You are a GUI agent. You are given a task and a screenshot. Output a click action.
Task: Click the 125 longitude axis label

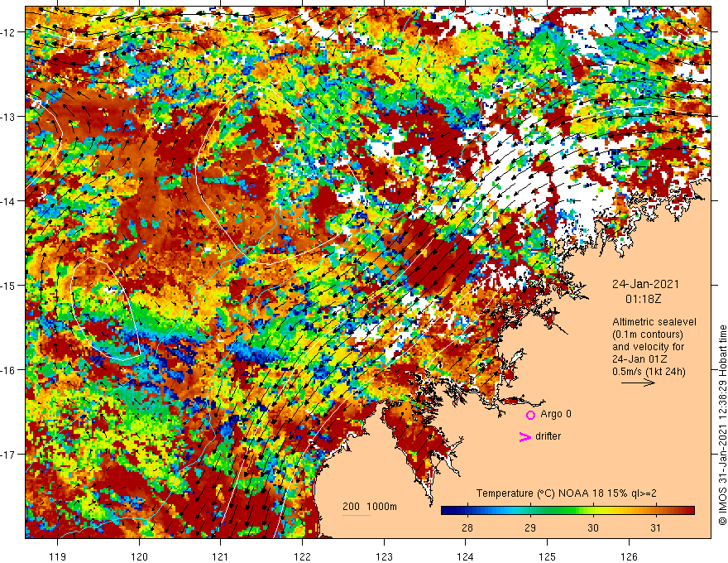tap(547, 556)
